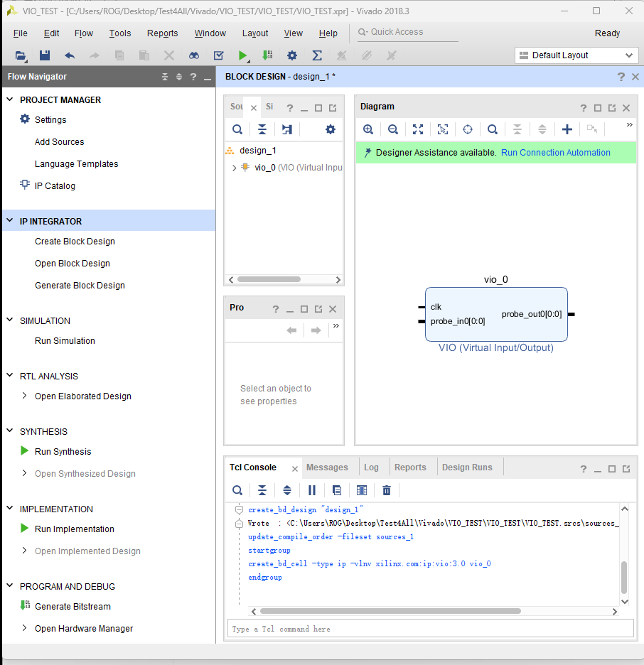Zoom in on the Diagram

coord(367,129)
